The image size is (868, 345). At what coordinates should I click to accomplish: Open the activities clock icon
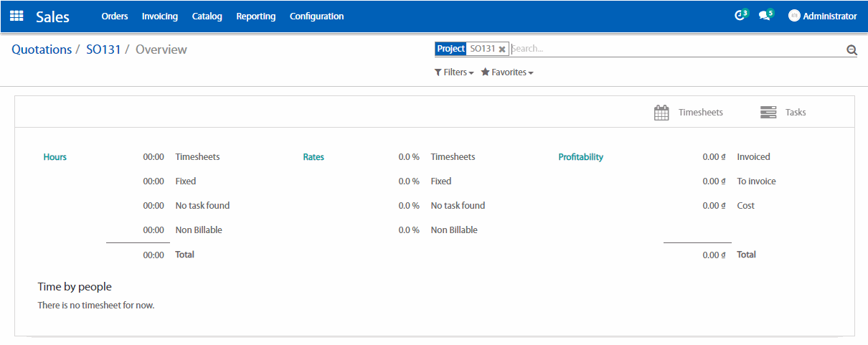tap(740, 16)
